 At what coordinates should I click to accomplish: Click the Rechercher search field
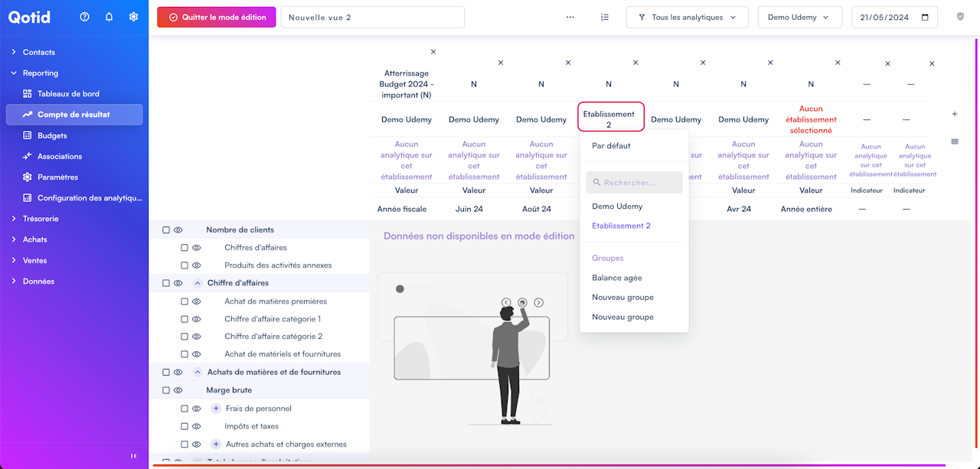(x=634, y=182)
